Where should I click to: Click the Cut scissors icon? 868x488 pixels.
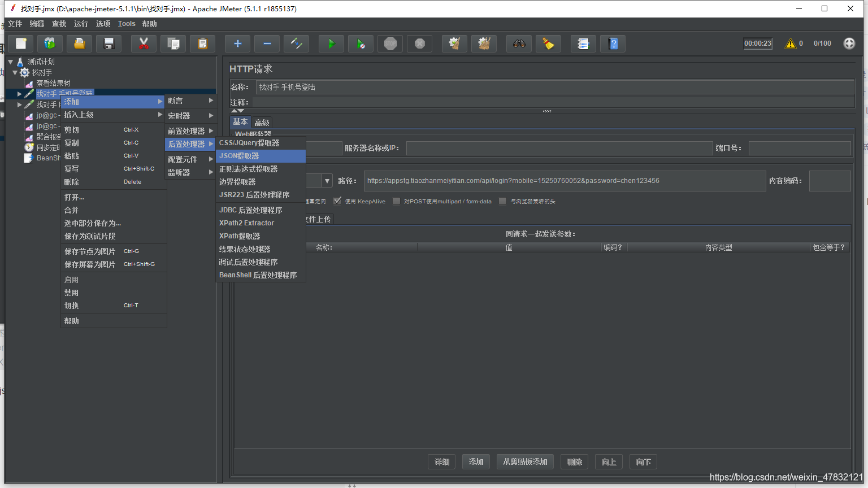click(144, 43)
